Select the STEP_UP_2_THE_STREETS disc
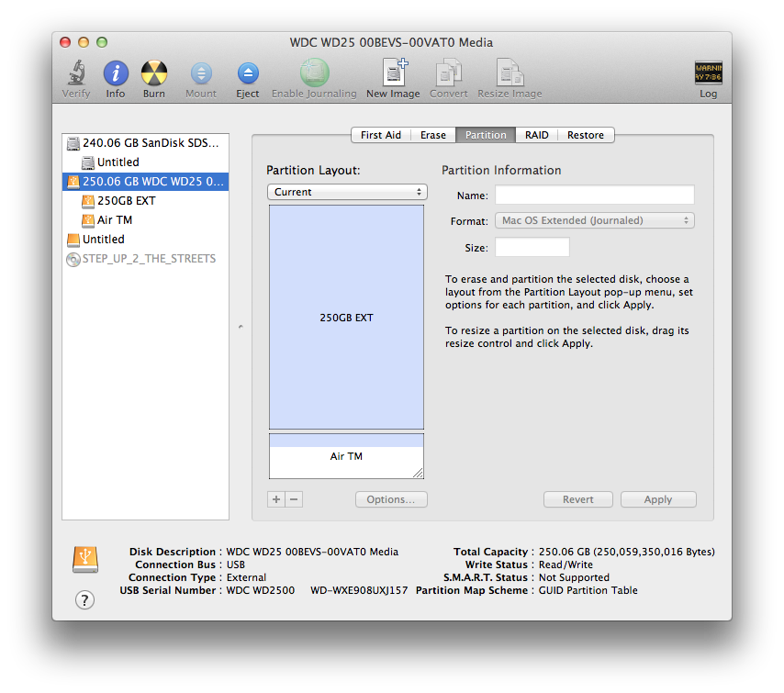This screenshot has width=784, height=693. click(x=145, y=259)
